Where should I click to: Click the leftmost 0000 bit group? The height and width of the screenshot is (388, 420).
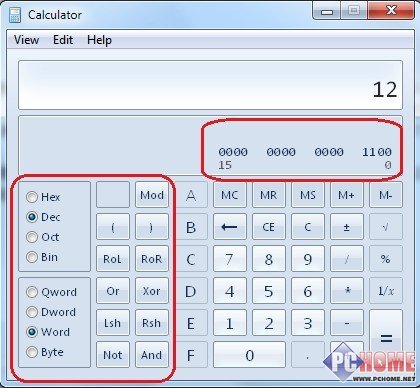click(233, 152)
